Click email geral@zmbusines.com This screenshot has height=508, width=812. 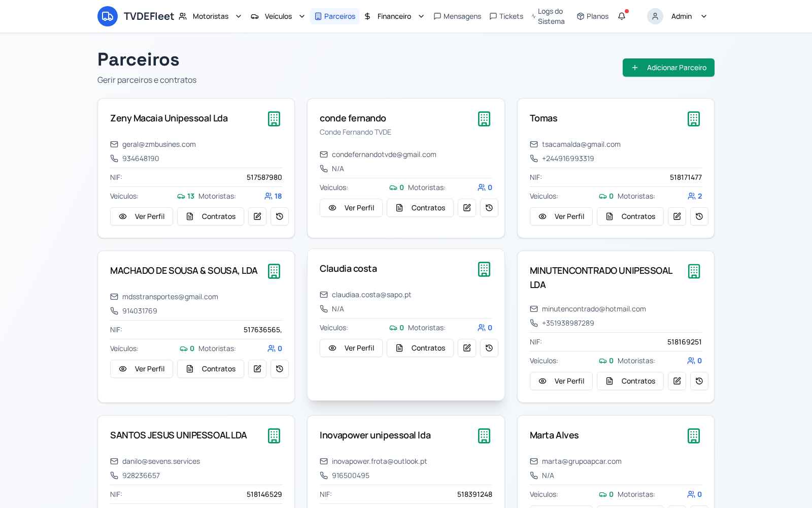point(159,144)
